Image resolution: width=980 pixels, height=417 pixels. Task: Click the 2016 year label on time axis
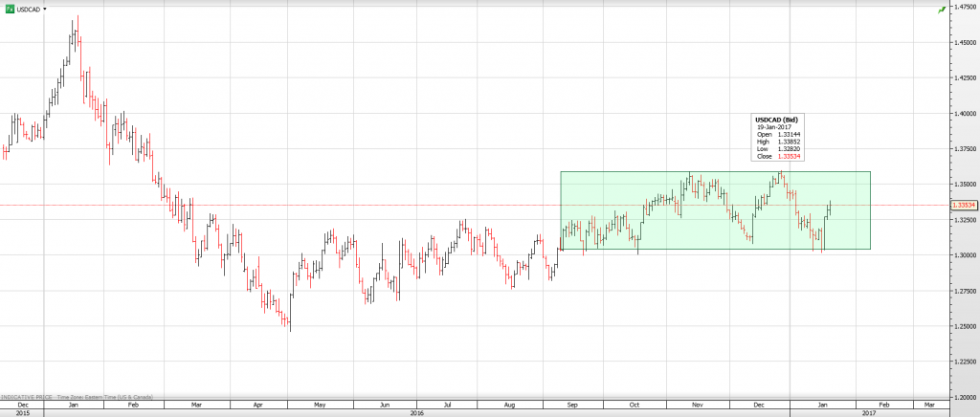[x=416, y=412]
